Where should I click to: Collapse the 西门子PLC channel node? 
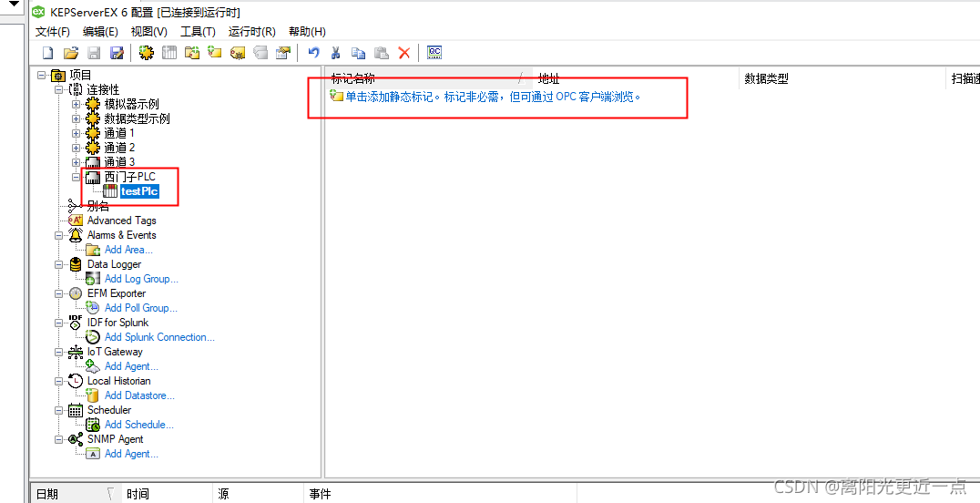point(77,177)
